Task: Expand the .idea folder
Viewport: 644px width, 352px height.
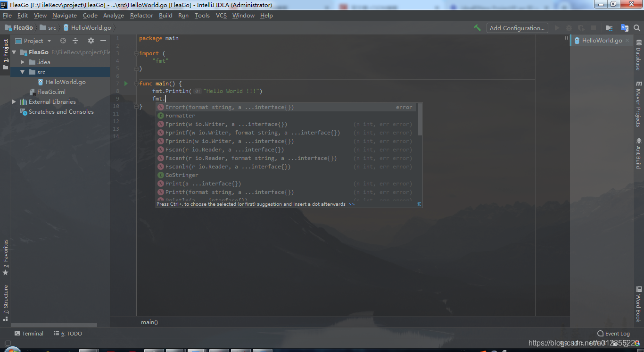Action: 22,62
